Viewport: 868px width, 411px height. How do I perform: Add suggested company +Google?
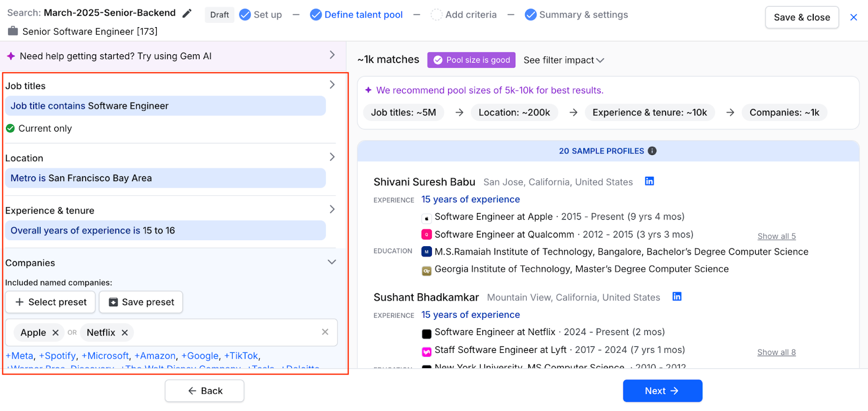[x=200, y=356]
